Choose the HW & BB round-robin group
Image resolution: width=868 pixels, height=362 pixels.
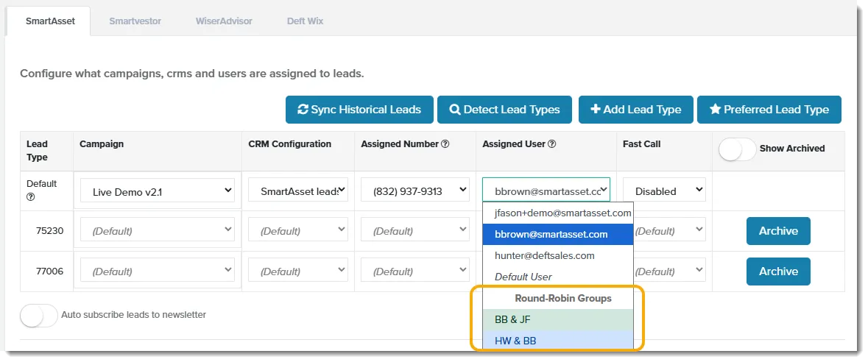(557, 341)
